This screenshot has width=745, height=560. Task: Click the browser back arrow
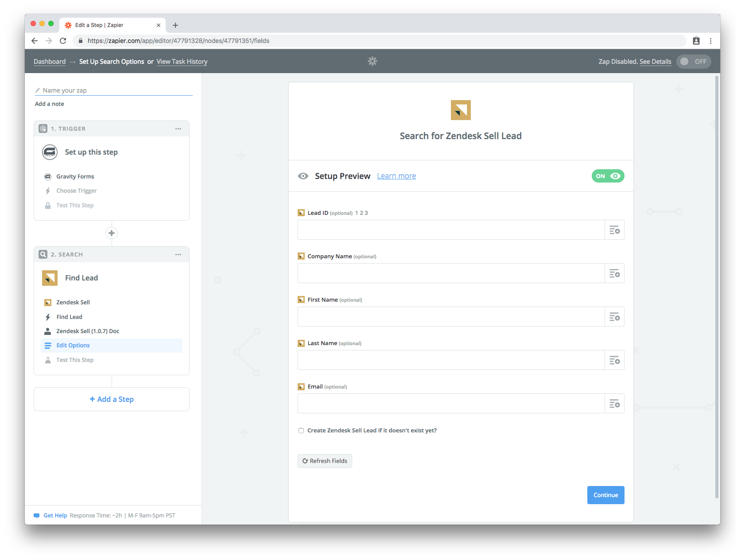coord(35,41)
